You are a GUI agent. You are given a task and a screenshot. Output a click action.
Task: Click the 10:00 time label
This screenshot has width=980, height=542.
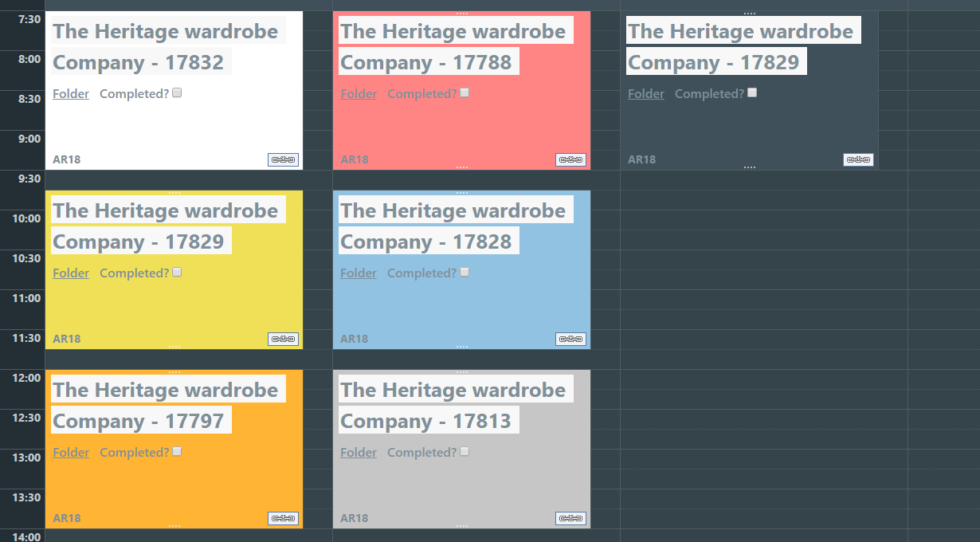coord(25,218)
